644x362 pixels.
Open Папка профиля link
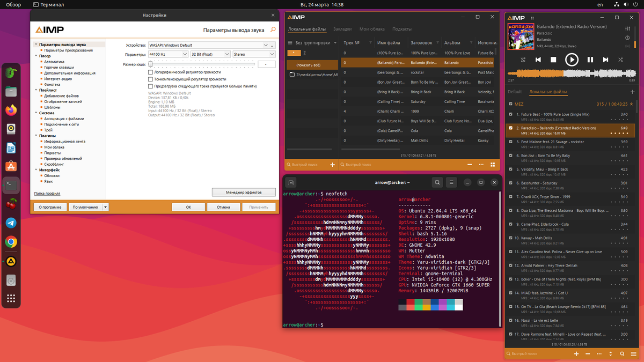(x=47, y=193)
